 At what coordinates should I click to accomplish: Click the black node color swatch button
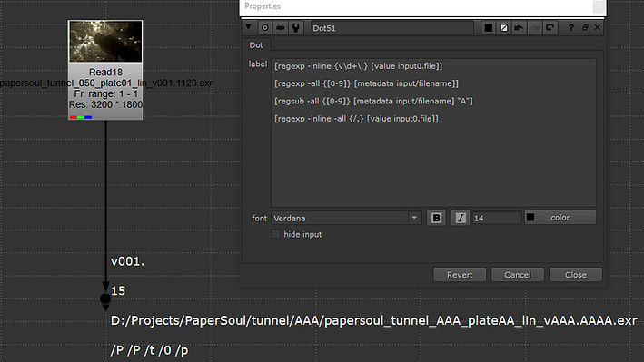click(x=489, y=28)
